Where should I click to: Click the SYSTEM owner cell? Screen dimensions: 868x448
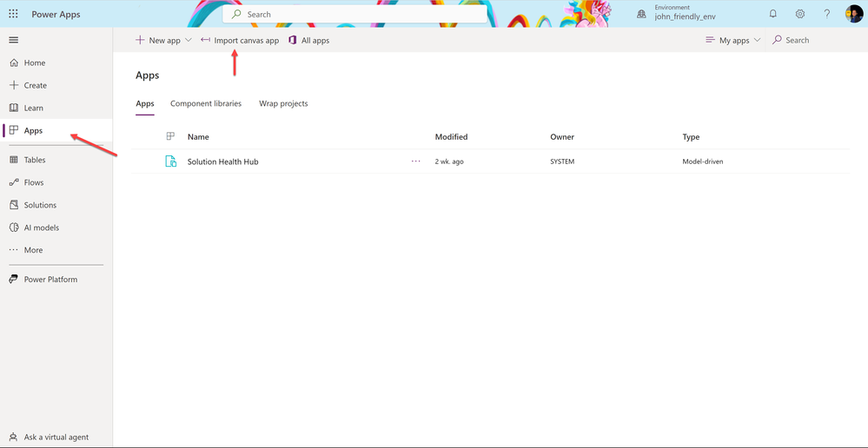click(x=562, y=161)
